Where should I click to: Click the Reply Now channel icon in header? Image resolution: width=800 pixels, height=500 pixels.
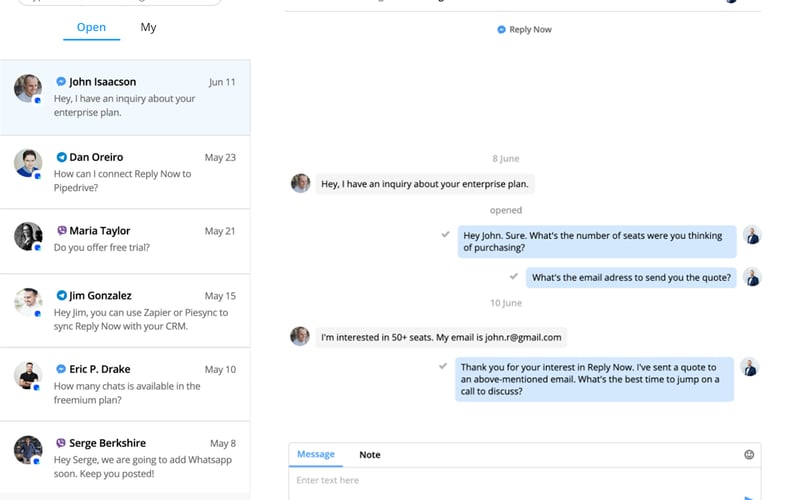click(502, 30)
